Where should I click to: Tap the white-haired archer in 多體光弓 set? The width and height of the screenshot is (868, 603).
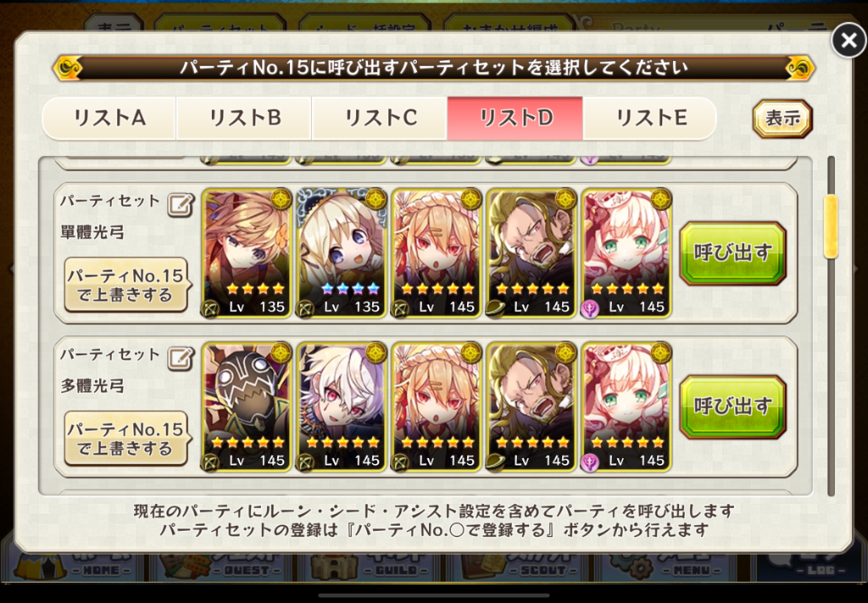[x=342, y=407]
